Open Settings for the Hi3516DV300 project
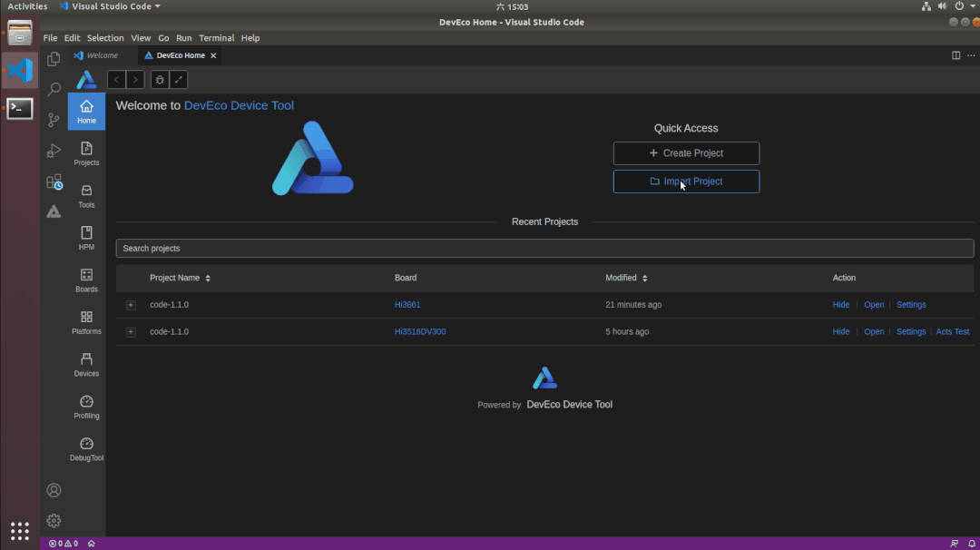 [911, 332]
